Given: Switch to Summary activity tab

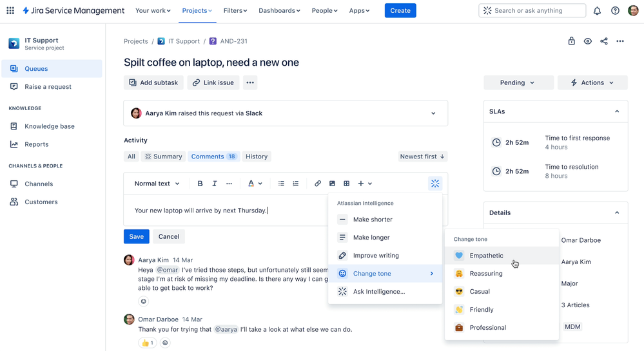Looking at the screenshot, I should (x=164, y=157).
